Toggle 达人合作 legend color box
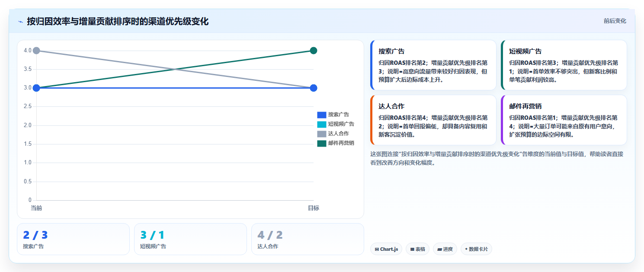 (321, 134)
